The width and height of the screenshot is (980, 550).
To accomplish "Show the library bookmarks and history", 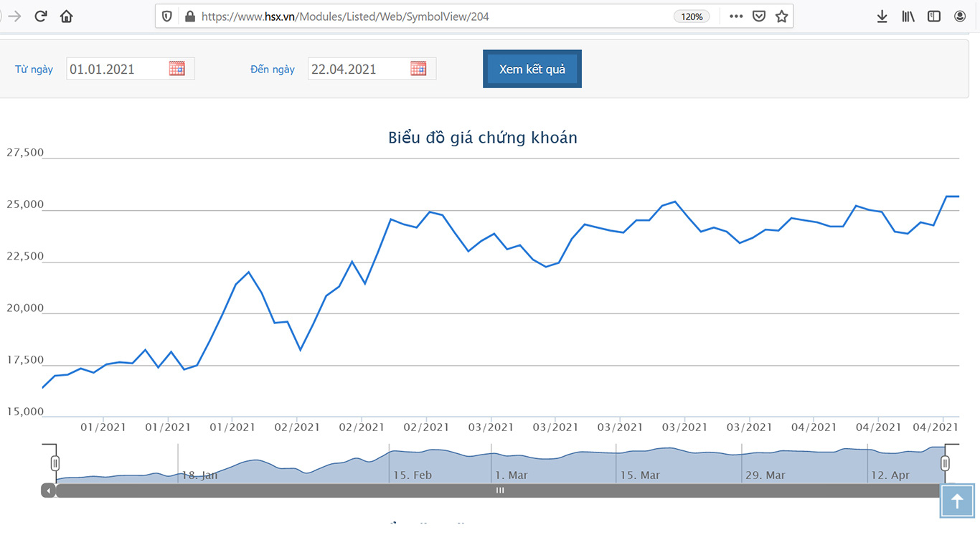I will coord(908,16).
